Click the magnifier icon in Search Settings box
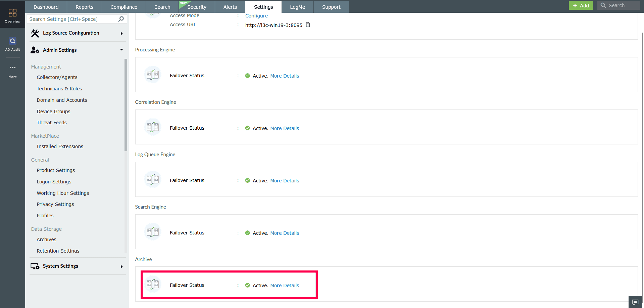This screenshot has height=308, width=644. [120, 19]
